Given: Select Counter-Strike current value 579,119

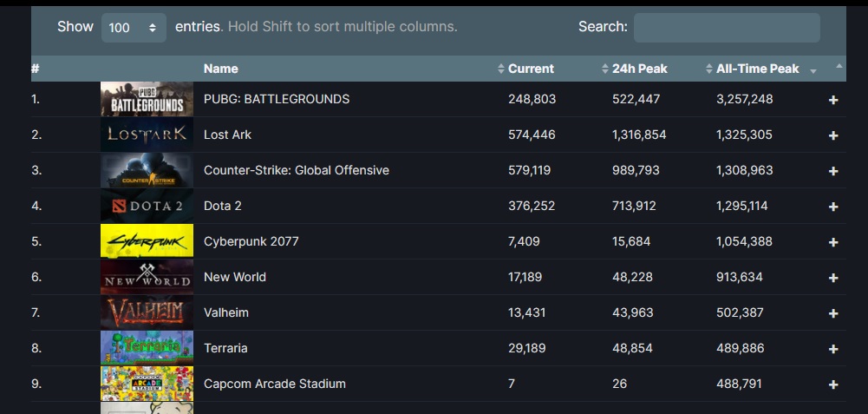Looking at the screenshot, I should tap(529, 170).
